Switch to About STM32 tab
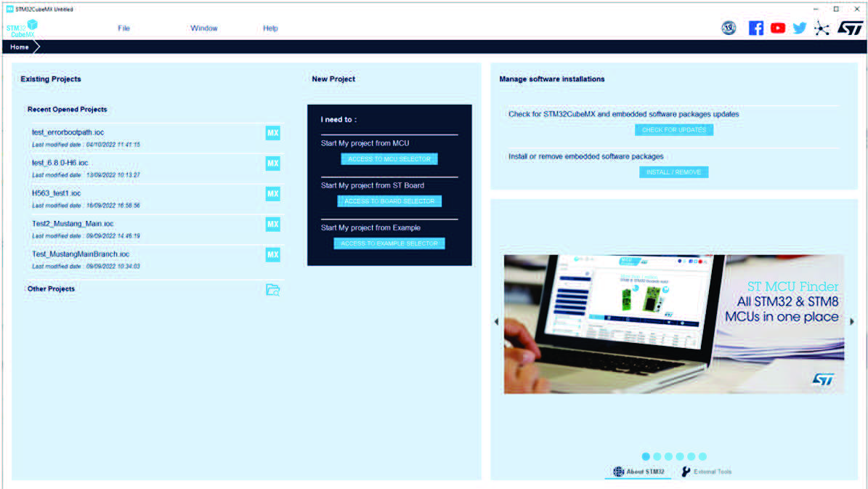 638,472
